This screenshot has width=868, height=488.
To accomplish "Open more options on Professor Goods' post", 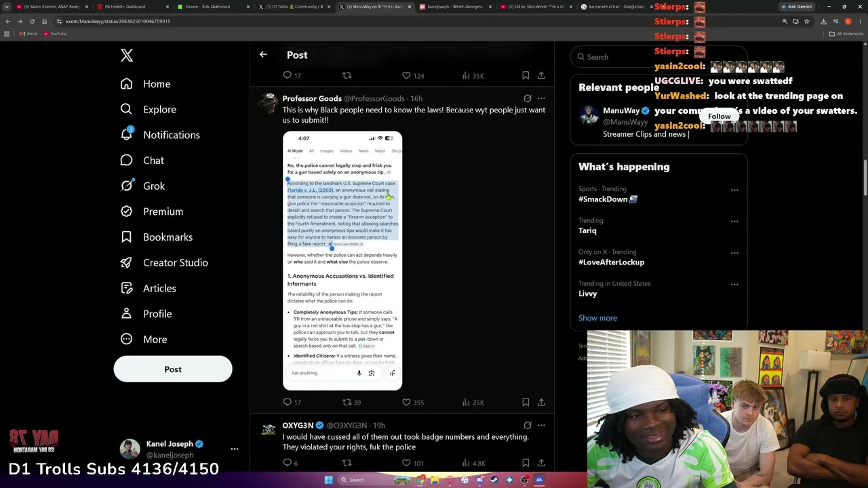I will coord(541,98).
